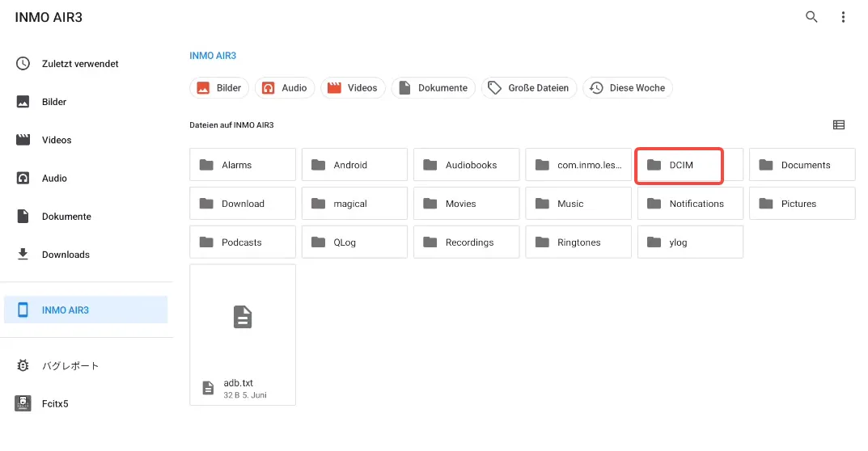Click the INMO AIR3 breadcrumb link
Image resolution: width=868 pixels, height=451 pixels.
pyautogui.click(x=213, y=56)
